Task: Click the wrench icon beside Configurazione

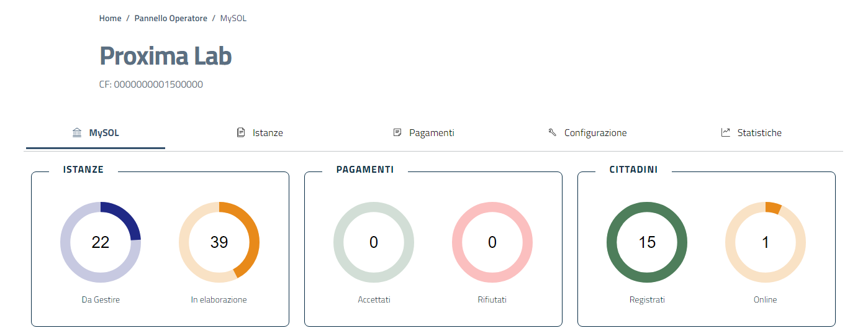Action: (x=552, y=133)
